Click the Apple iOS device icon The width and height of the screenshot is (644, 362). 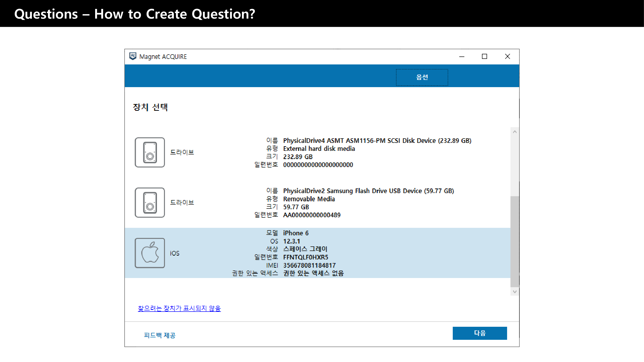pyautogui.click(x=149, y=253)
